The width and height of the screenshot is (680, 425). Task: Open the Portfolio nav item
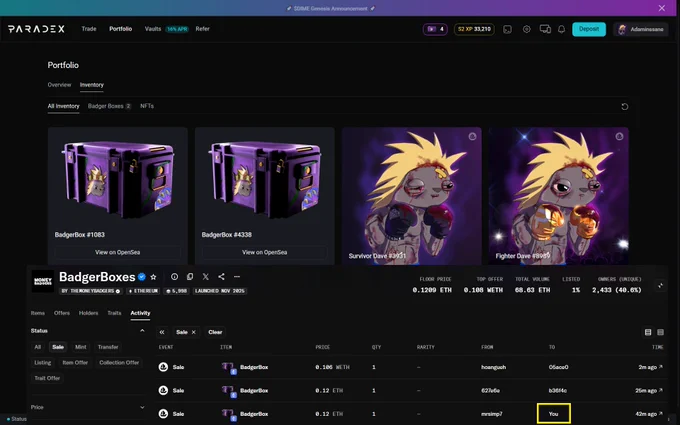121,29
